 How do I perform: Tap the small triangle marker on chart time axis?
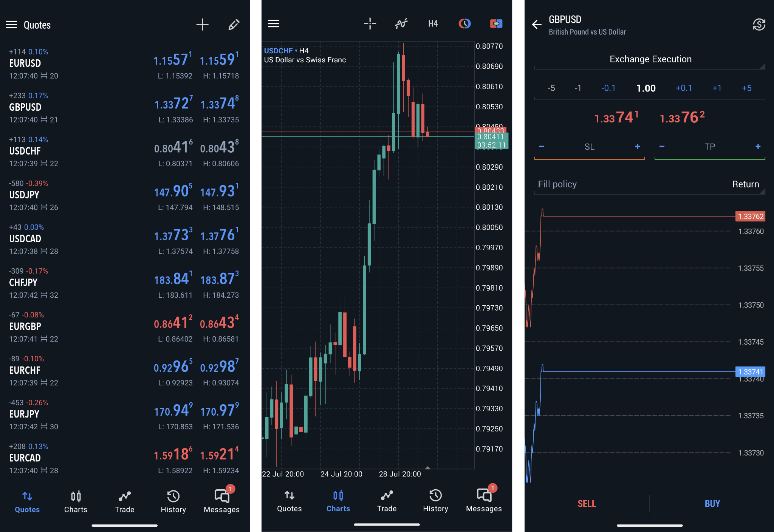[427, 468]
